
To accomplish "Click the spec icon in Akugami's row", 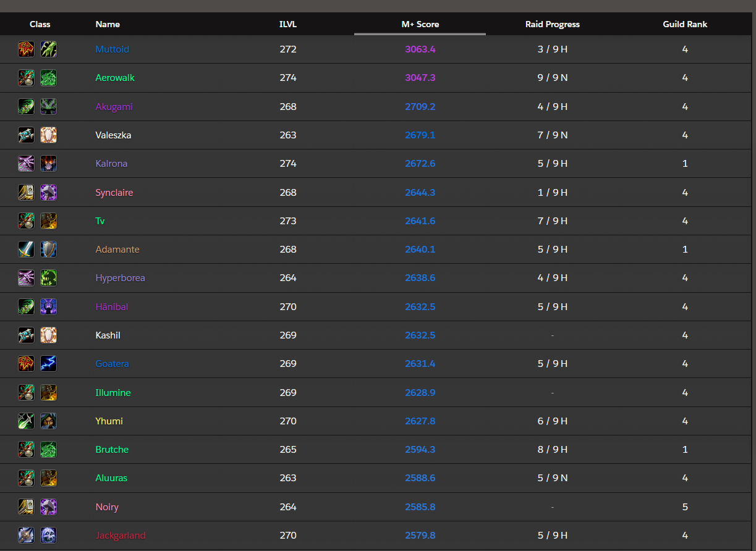I will click(49, 106).
